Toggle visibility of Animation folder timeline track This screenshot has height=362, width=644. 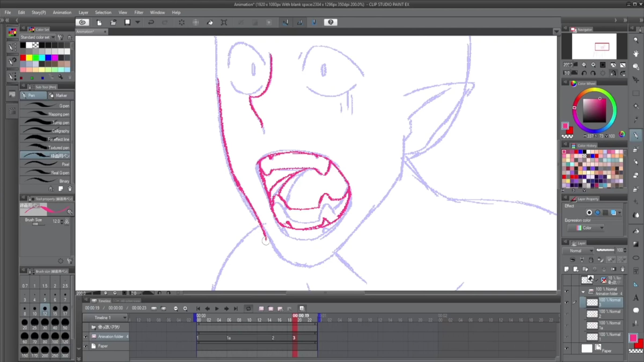pyautogui.click(x=86, y=337)
